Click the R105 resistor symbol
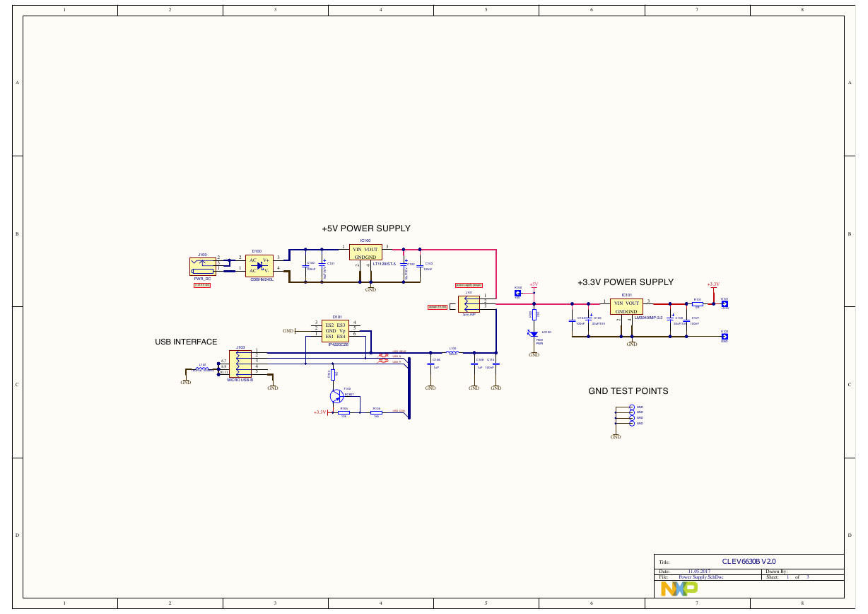The image size is (868, 614). click(376, 412)
